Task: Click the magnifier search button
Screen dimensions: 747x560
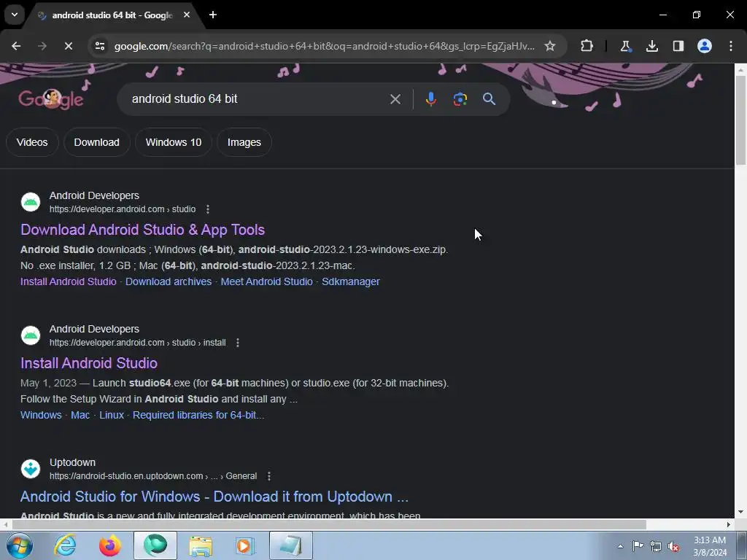Action: [489, 99]
